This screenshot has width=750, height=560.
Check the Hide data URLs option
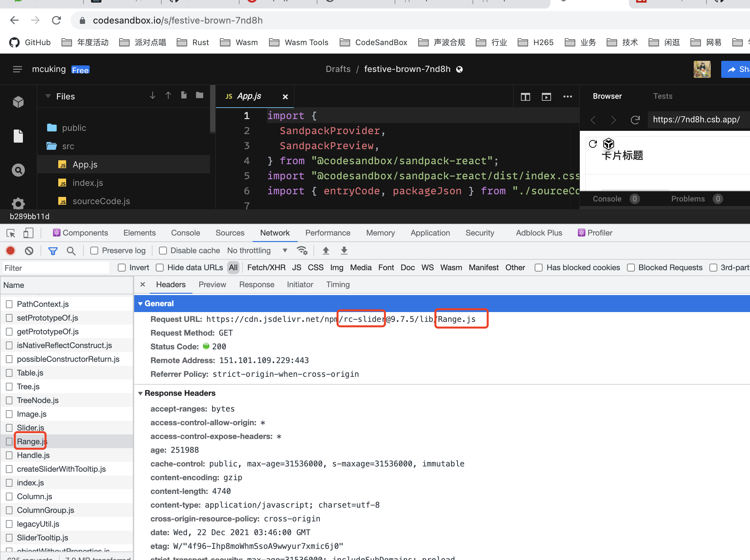[160, 268]
